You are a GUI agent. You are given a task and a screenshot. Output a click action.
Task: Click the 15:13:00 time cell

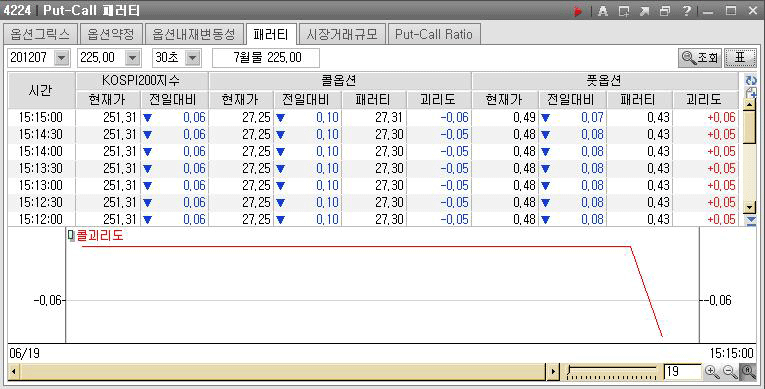point(41,185)
